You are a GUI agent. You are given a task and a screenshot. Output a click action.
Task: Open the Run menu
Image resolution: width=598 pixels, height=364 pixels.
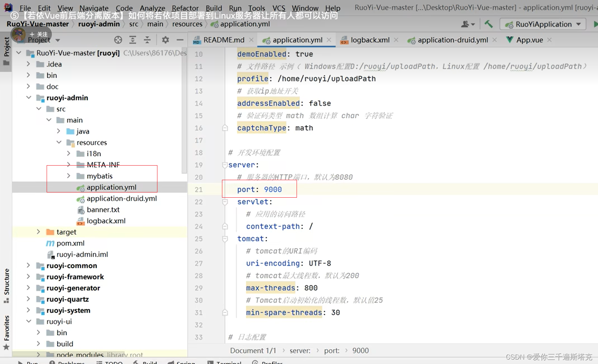[235, 8]
